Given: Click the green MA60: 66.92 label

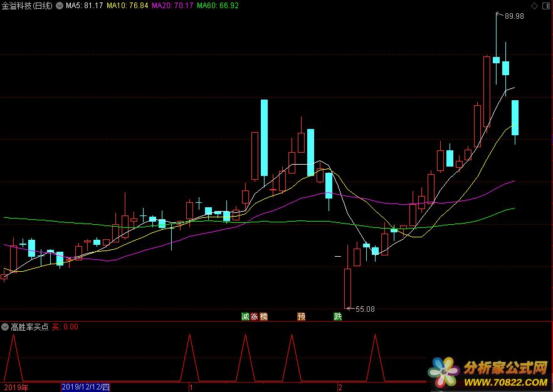Looking at the screenshot, I should coord(218,6).
